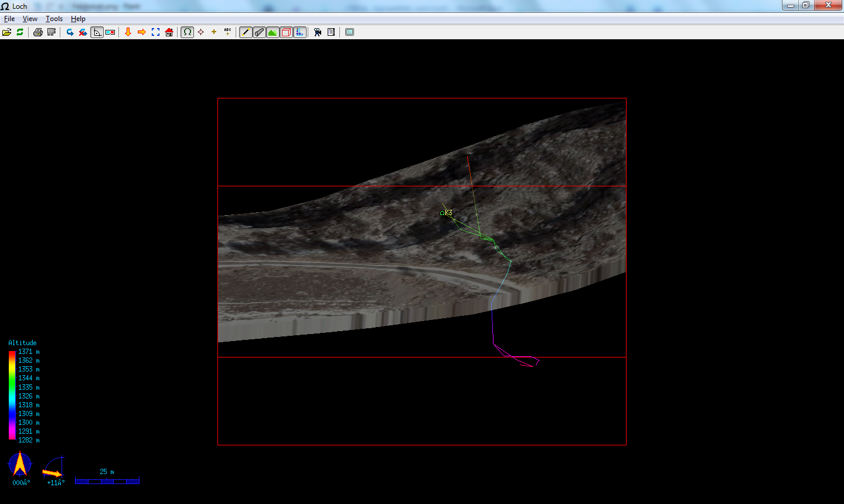Screen dimensions: 844x504
Task: Open the rendering setup camera icon
Action: [x=318, y=32]
